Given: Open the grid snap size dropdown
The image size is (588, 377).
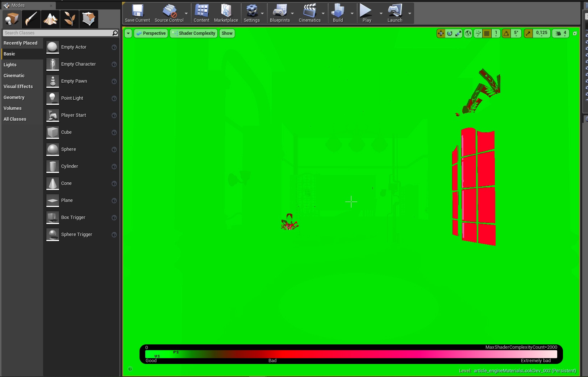Looking at the screenshot, I should point(496,33).
